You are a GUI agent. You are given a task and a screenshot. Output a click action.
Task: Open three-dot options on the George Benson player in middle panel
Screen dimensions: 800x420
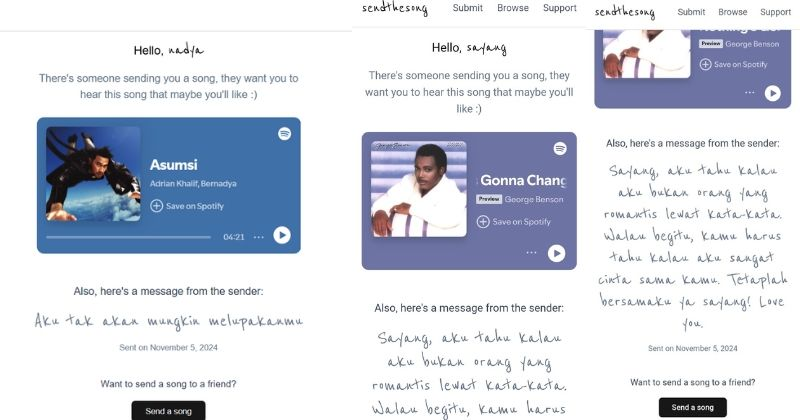[532, 253]
